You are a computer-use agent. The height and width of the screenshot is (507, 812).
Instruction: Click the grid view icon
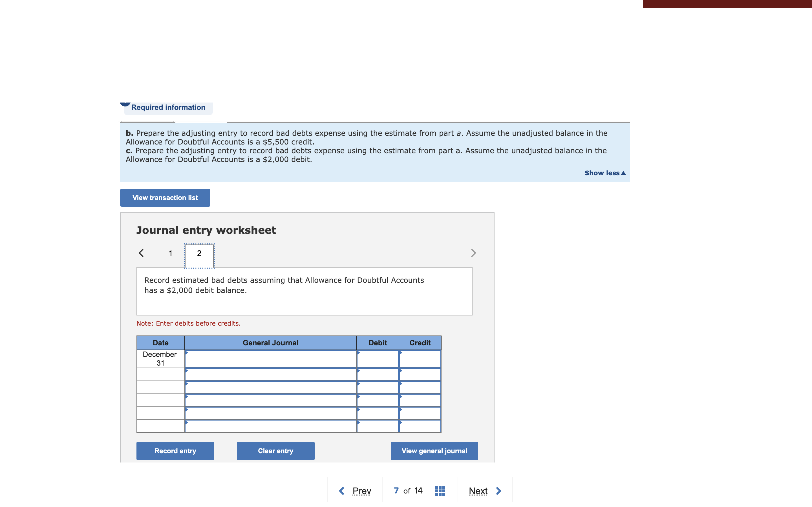coord(440,490)
